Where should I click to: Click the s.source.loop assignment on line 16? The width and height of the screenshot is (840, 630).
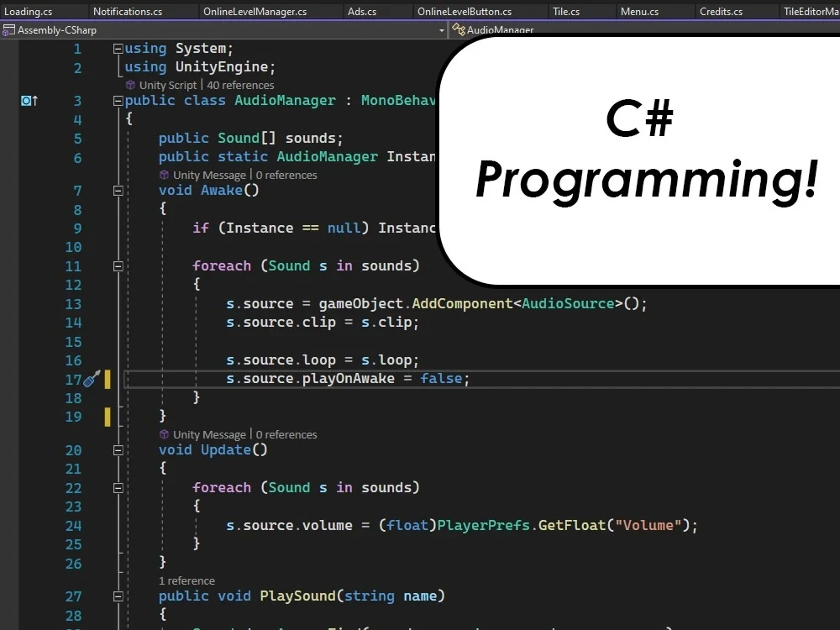click(x=322, y=360)
